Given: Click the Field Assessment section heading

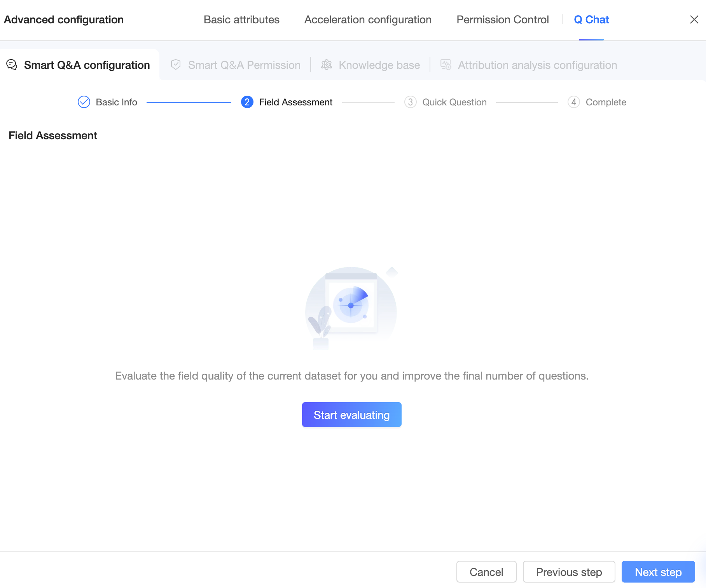Looking at the screenshot, I should point(53,135).
